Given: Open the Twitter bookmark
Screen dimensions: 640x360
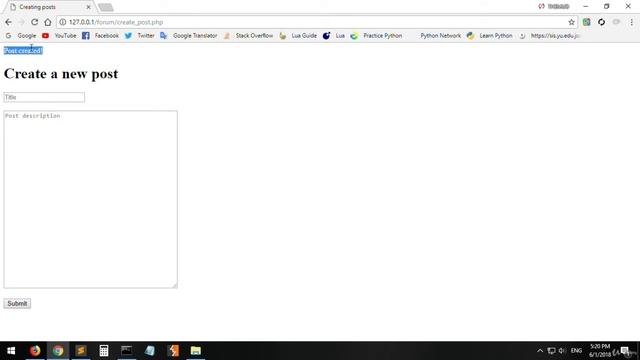Looking at the screenshot, I should point(140,36).
